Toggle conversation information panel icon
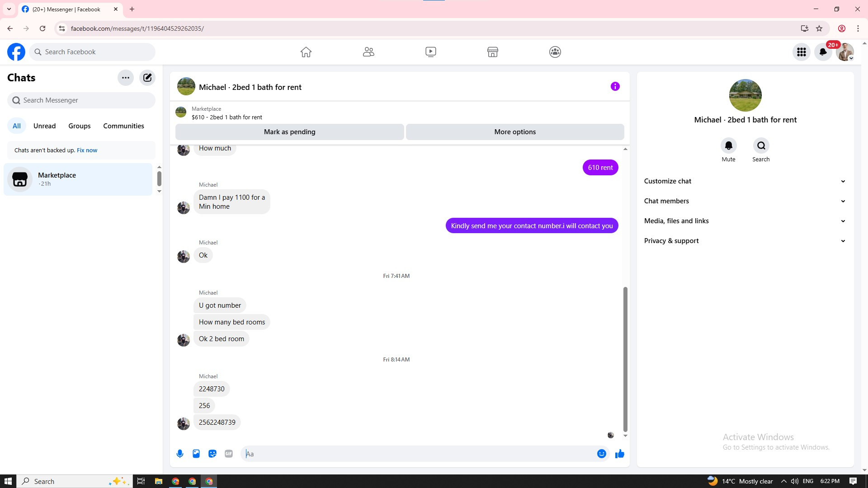The height and width of the screenshot is (488, 868). tap(615, 86)
